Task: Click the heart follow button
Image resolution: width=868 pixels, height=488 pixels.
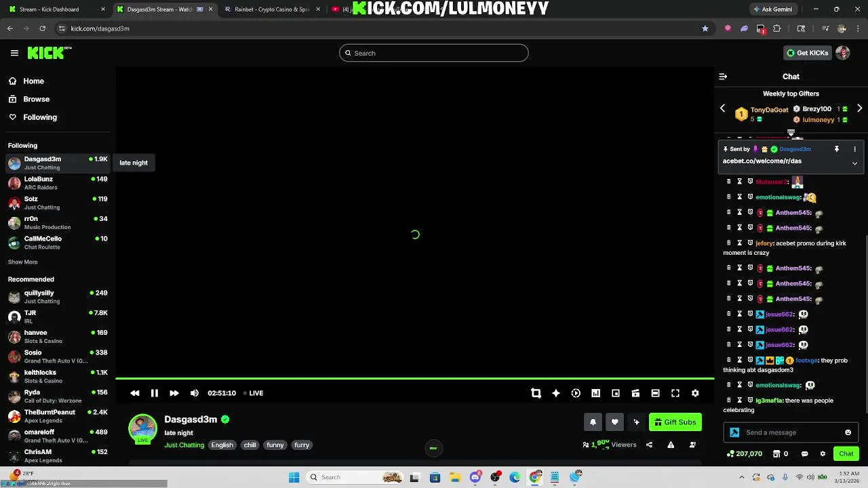Action: tap(614, 422)
